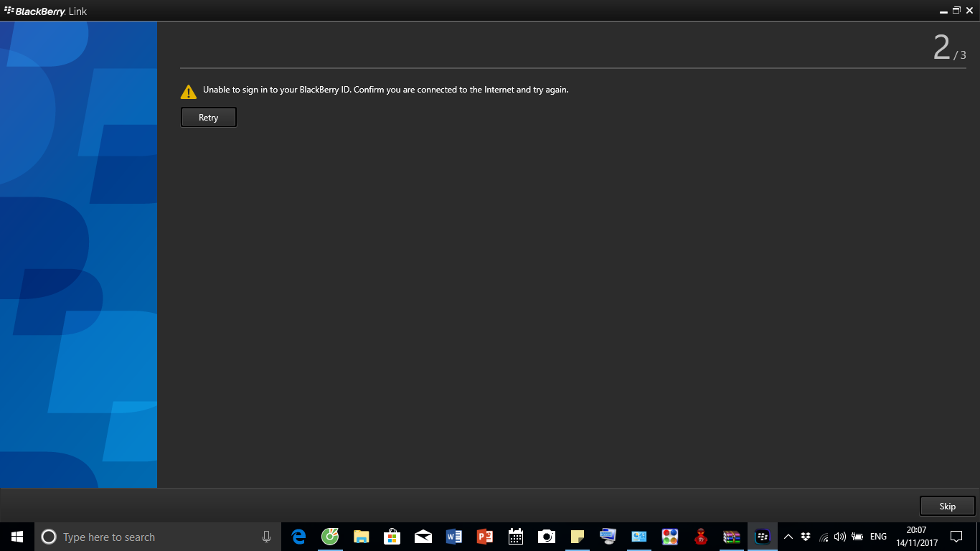Open the blue contact card app on taskbar
Image resolution: width=980 pixels, height=551 pixels.
(x=639, y=537)
